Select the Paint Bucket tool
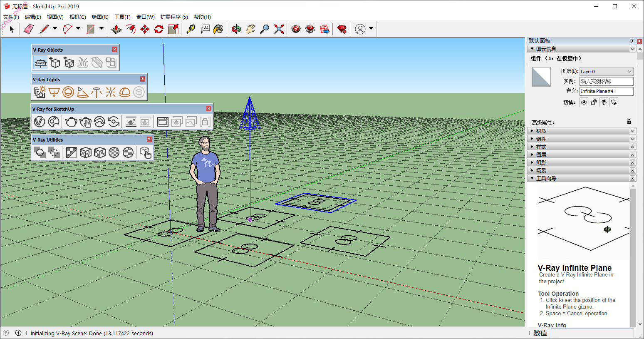 point(218,29)
